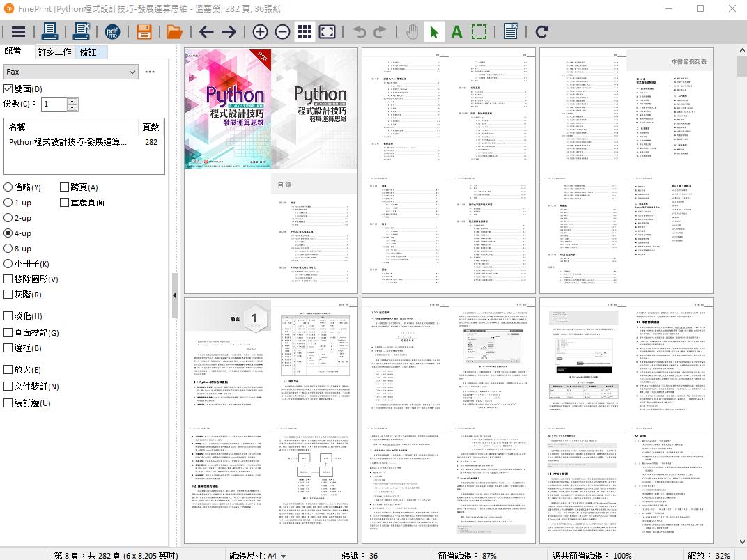Uncheck the 雙面(D) duplex checkbox

tap(8, 88)
